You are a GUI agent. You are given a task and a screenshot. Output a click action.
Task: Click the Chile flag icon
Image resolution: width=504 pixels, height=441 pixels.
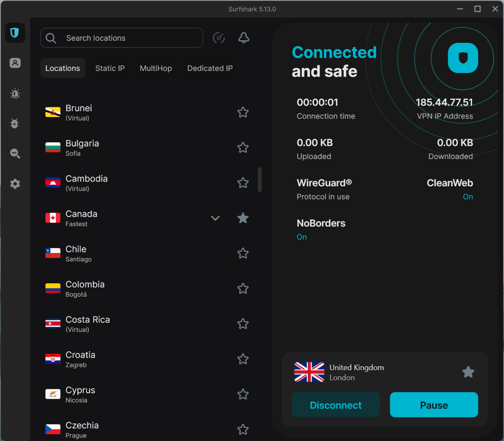coord(53,253)
